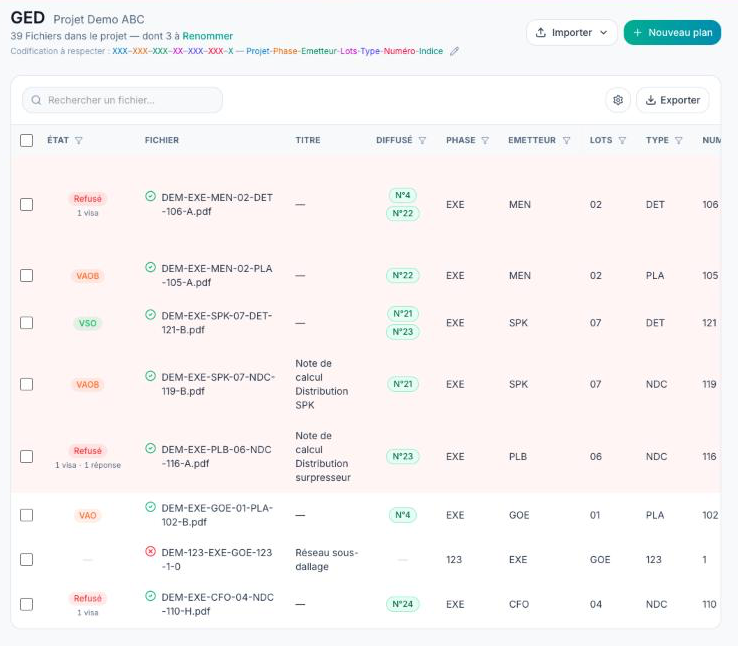Focus the Rechercher un fichier search field
This screenshot has height=646, width=738.
click(x=122, y=100)
